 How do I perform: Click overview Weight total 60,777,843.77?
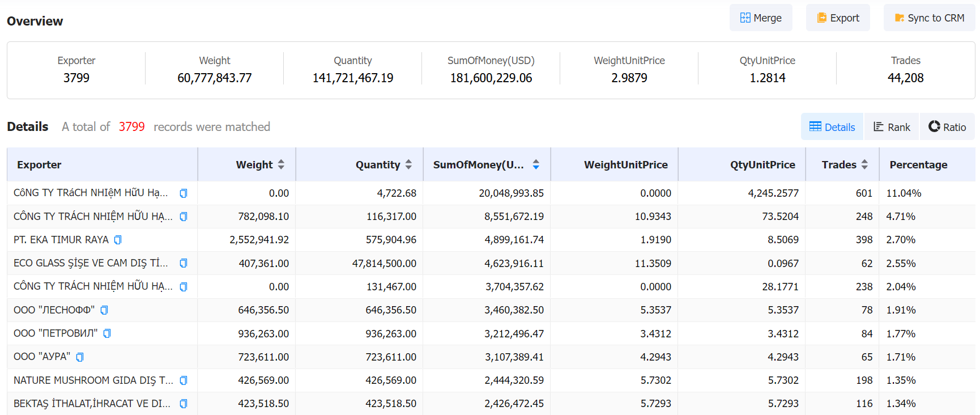point(215,78)
